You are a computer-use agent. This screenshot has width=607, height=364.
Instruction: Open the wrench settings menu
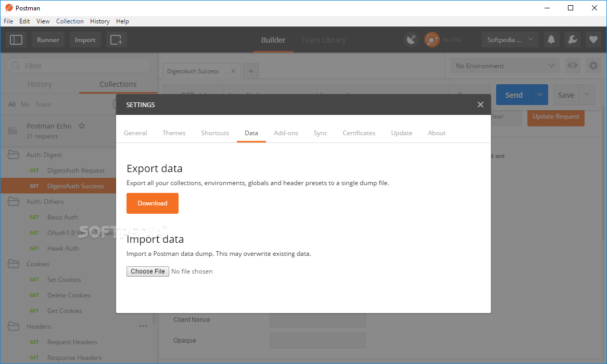(x=572, y=40)
